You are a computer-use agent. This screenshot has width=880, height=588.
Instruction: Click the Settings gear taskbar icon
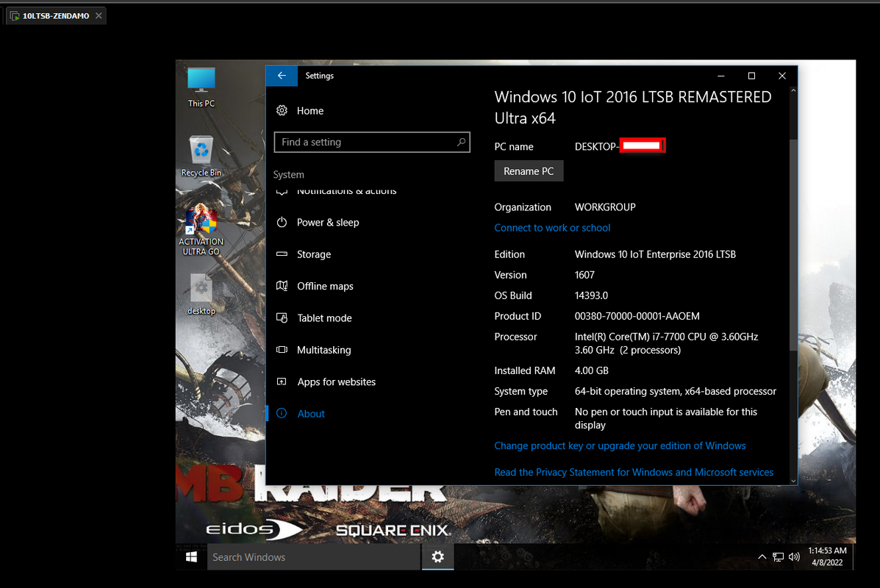[x=437, y=556]
